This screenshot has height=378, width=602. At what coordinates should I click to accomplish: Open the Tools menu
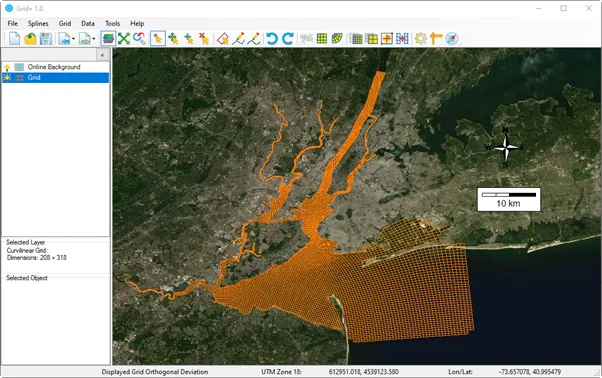112,23
